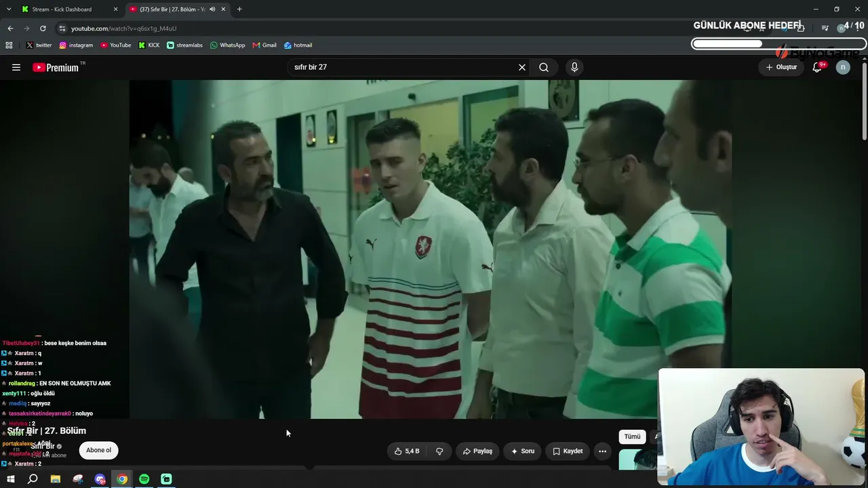868x488 pixels.
Task: Run the YouTube search magnifier button
Action: (x=544, y=67)
